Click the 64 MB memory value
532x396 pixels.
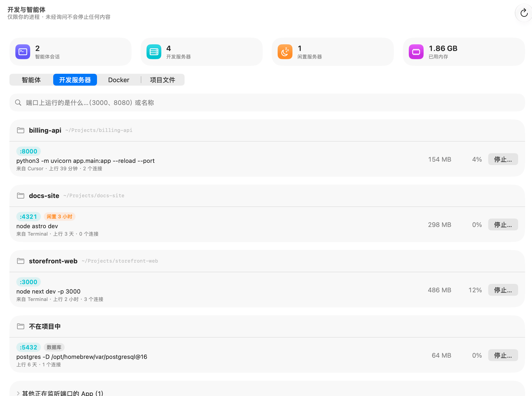[x=441, y=355]
